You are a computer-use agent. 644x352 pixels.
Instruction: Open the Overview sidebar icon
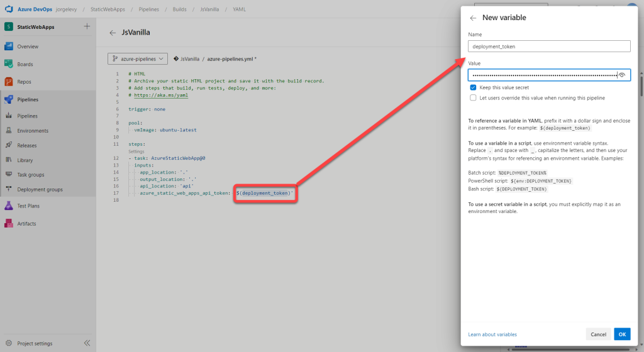[9, 47]
